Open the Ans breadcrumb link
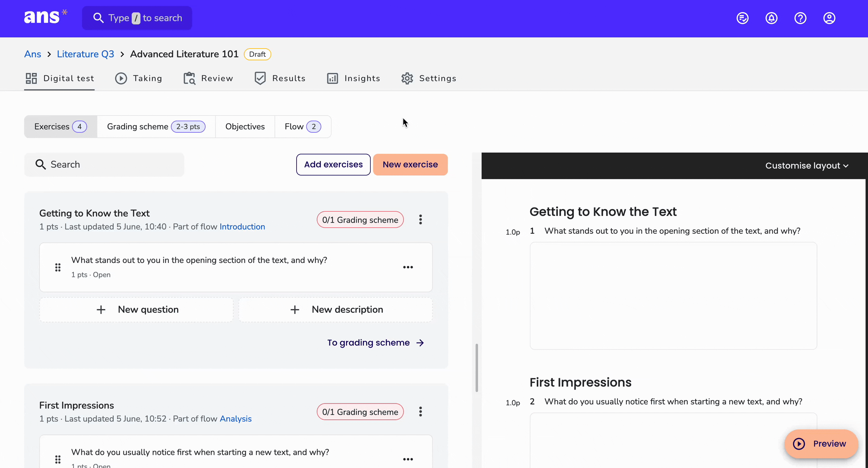This screenshot has width=868, height=468. point(32,54)
